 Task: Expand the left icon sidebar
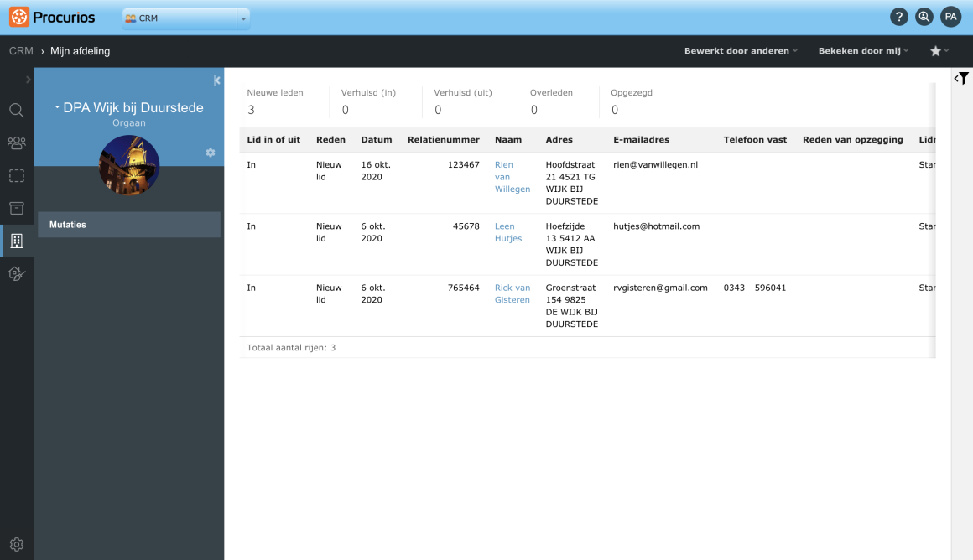(28, 80)
